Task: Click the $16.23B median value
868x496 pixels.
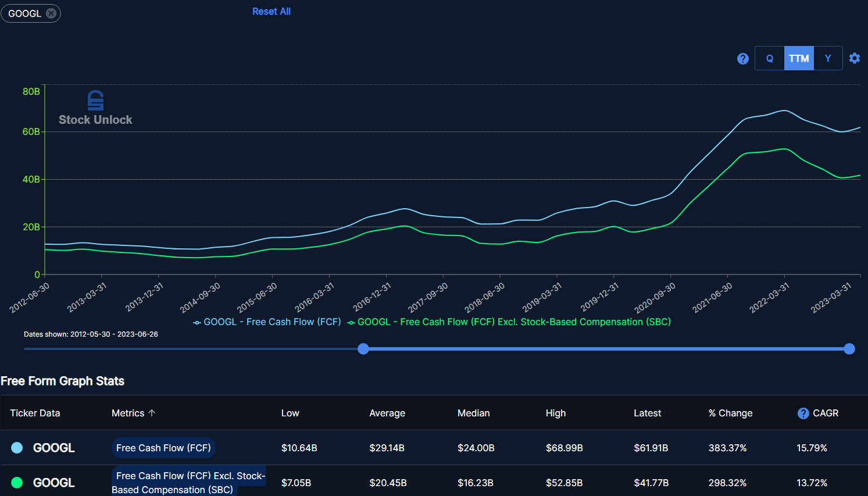Action: [476, 483]
